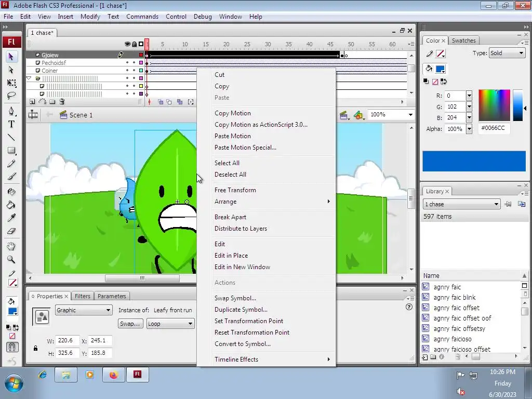532x399 pixels.
Task: Select the Lasso tool
Action: coord(11,96)
